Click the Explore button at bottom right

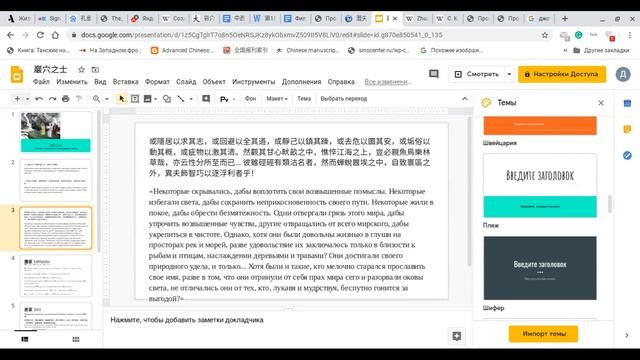pos(457,336)
